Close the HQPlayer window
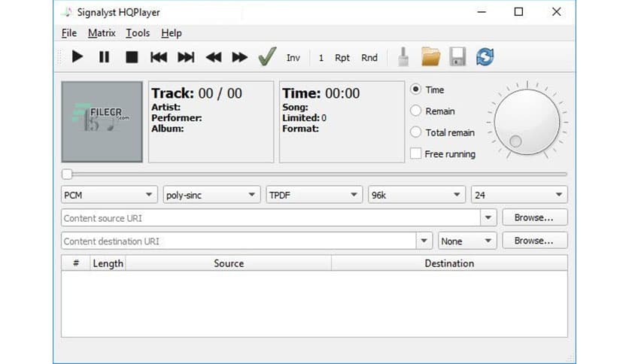Image resolution: width=629 pixels, height=364 pixels. 556,12
